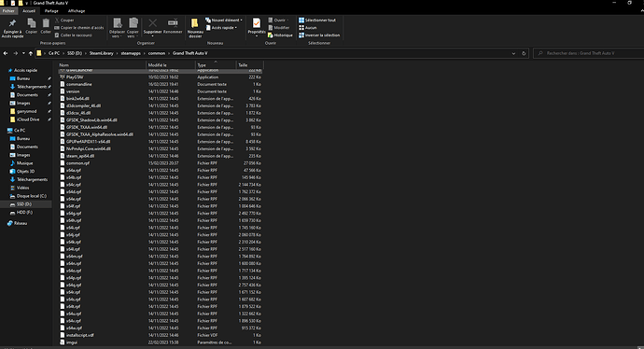Image resolution: width=644 pixels, height=349 pixels.
Task: Click the Coller paste icon
Action: (x=46, y=26)
